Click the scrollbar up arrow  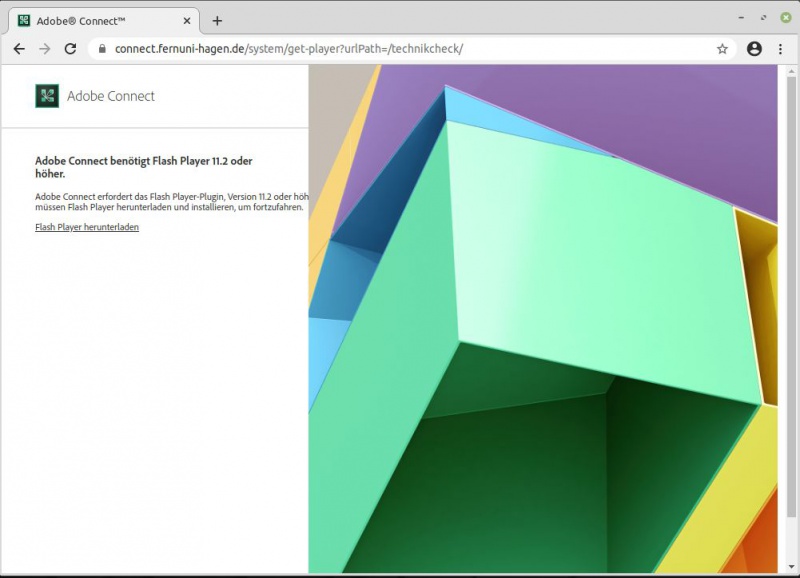click(x=791, y=70)
